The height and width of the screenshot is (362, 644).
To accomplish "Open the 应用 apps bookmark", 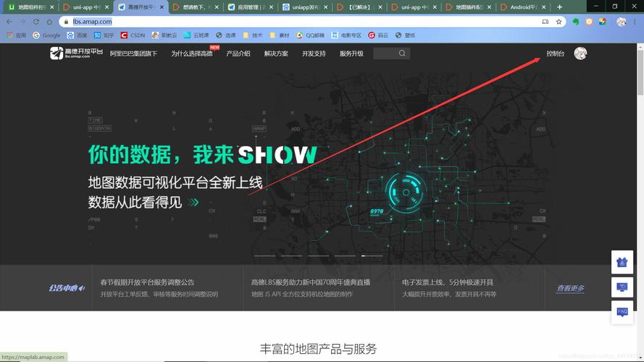I will (17, 35).
